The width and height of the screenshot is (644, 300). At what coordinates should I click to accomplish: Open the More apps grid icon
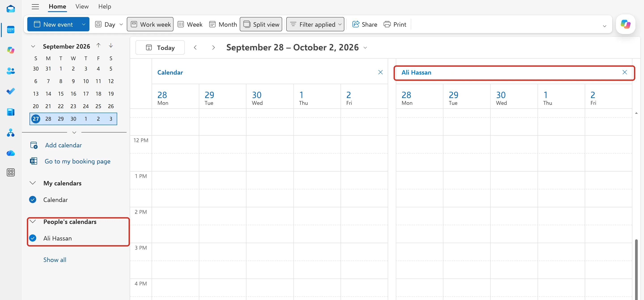11,172
